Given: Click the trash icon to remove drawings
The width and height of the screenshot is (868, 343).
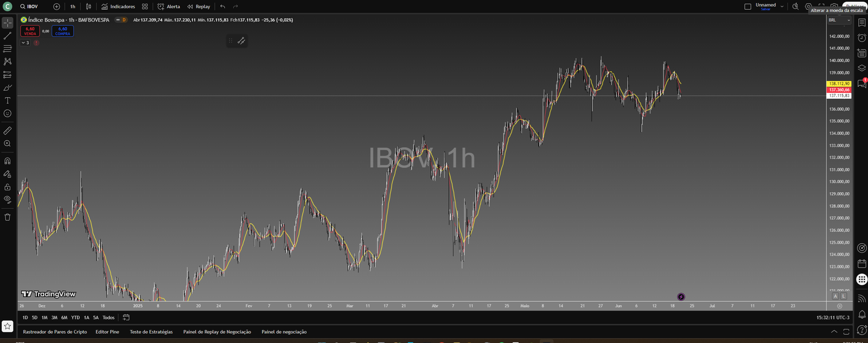Looking at the screenshot, I should click(8, 217).
